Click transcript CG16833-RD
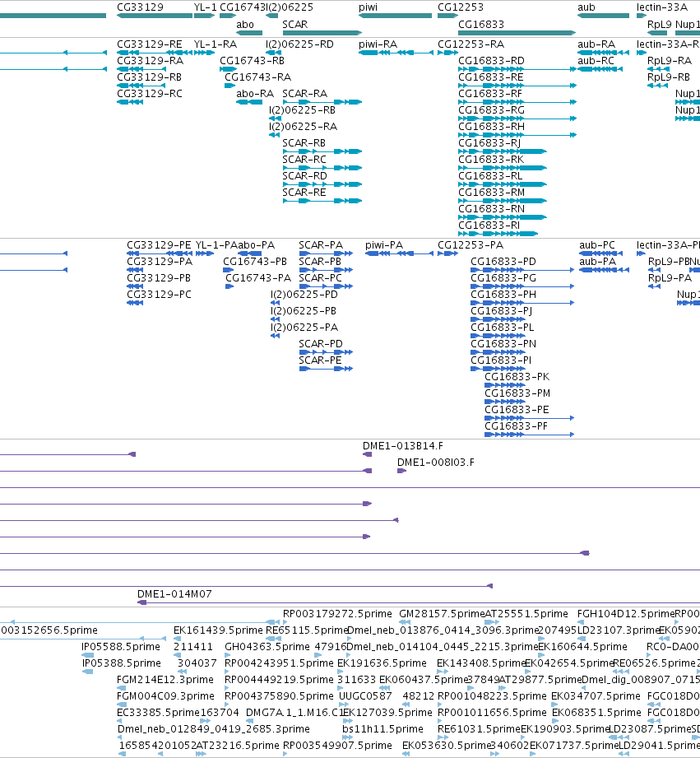Screen dimensions: 700x758 pos(517,69)
